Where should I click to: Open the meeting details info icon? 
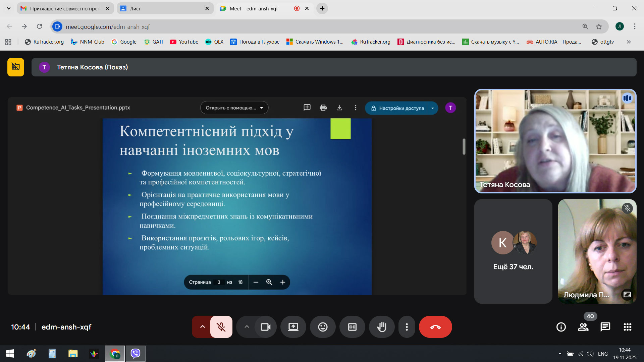(561, 327)
